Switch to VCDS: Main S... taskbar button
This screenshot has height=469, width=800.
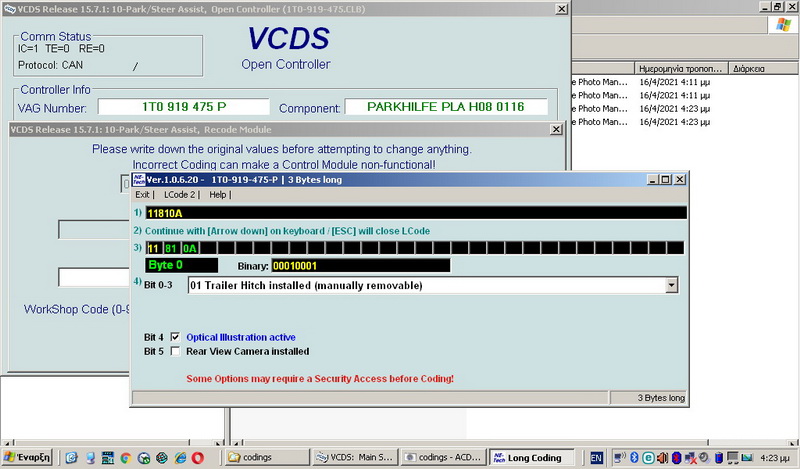355,457
